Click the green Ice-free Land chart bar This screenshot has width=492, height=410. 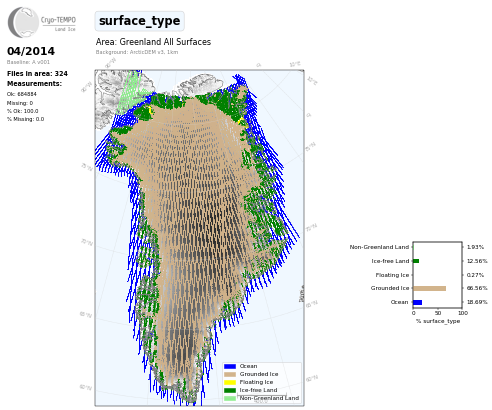416,261
